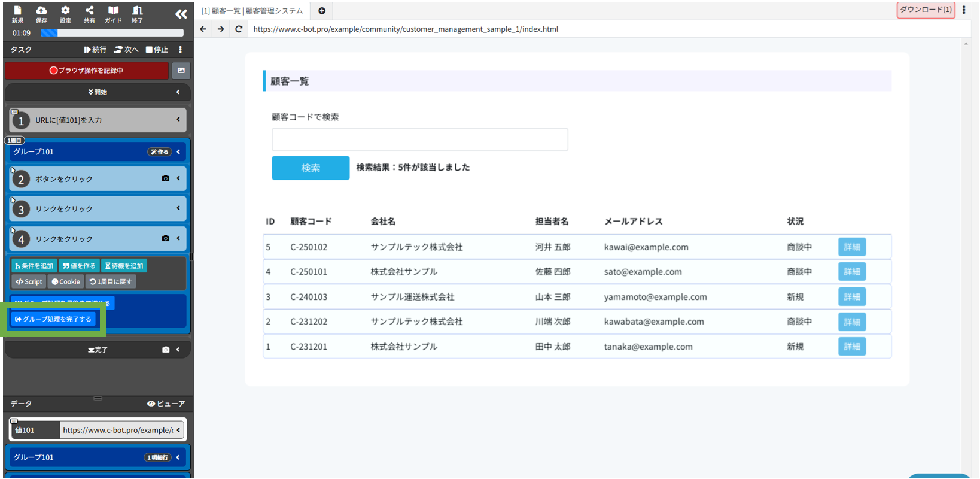Viewport: 980px width, 479px height.
Task: Open a new browser tab with the plus icon
Action: [322, 11]
